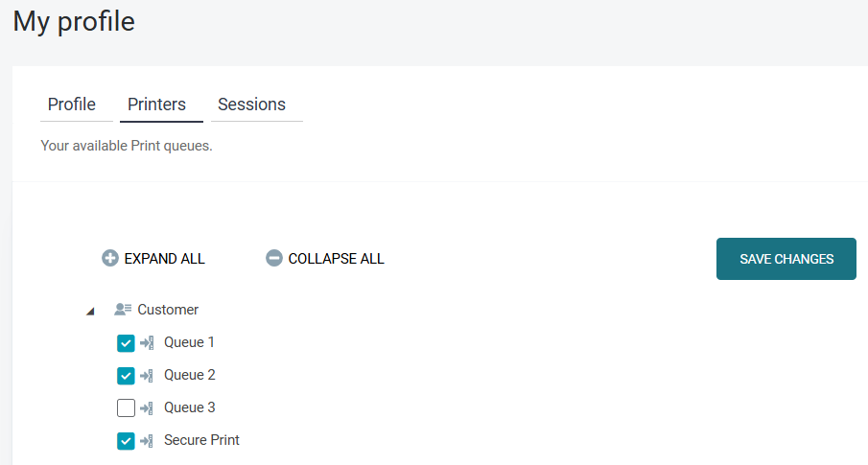The image size is (868, 465).
Task: Click the queue icon next to Secure Print
Action: point(147,440)
